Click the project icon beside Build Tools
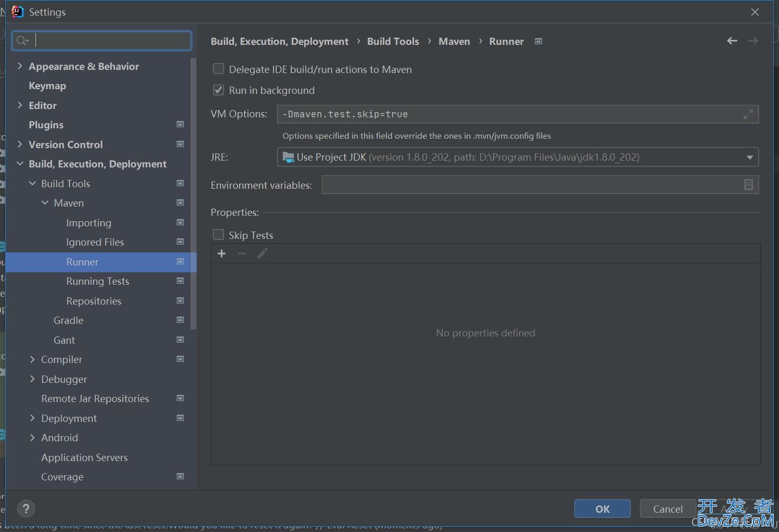 point(180,184)
